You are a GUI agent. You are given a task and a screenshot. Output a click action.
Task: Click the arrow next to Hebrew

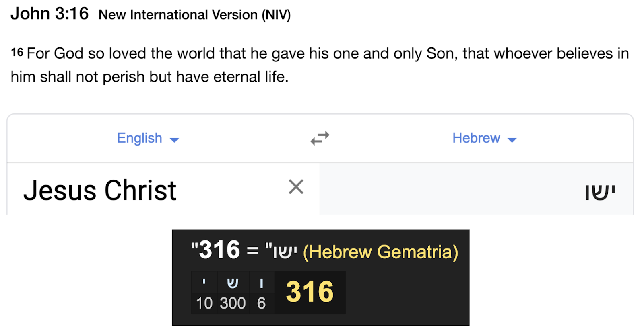point(512,140)
